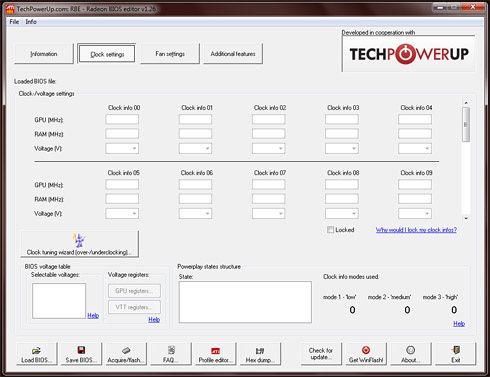The height and width of the screenshot is (377, 490).
Task: Click GPU MHz field for Clock info 01
Action: pos(195,119)
